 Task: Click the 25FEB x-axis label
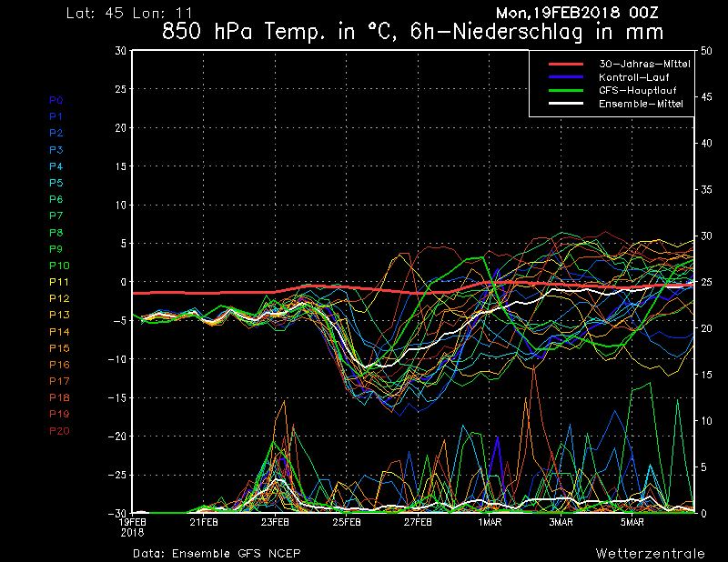[347, 522]
